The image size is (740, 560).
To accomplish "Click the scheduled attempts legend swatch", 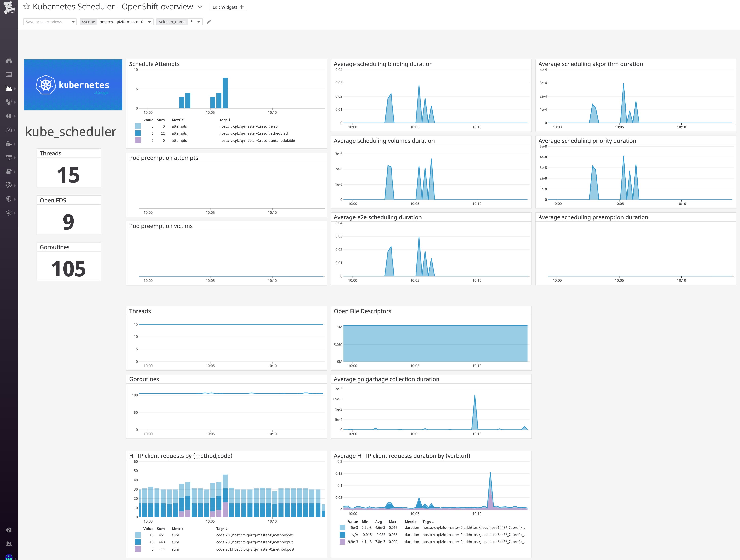I will click(x=137, y=133).
